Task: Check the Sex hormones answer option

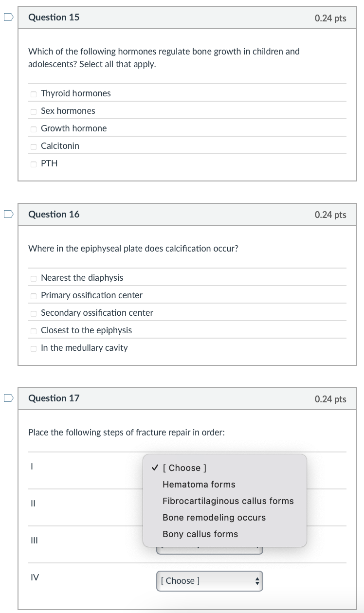Action: (x=33, y=111)
